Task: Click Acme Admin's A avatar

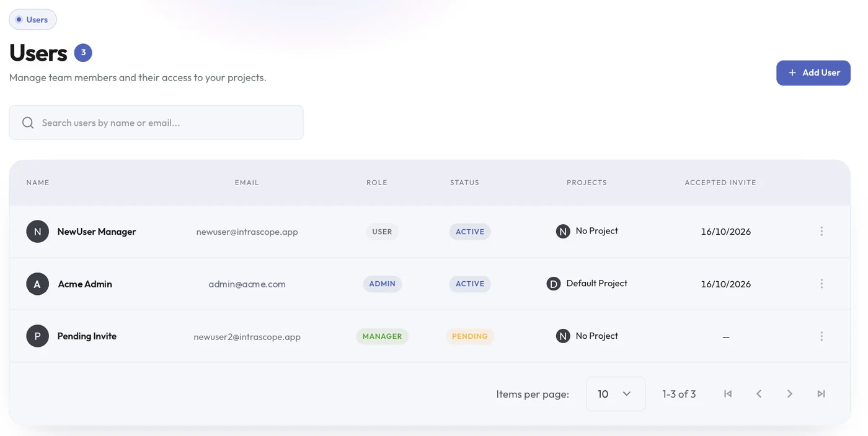Action: (37, 284)
